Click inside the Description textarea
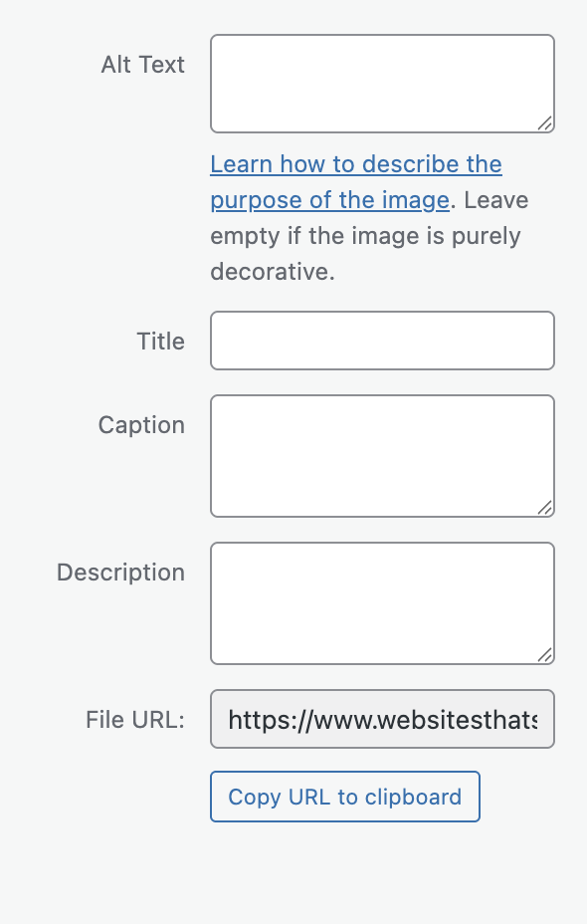587x924 pixels. [x=381, y=597]
